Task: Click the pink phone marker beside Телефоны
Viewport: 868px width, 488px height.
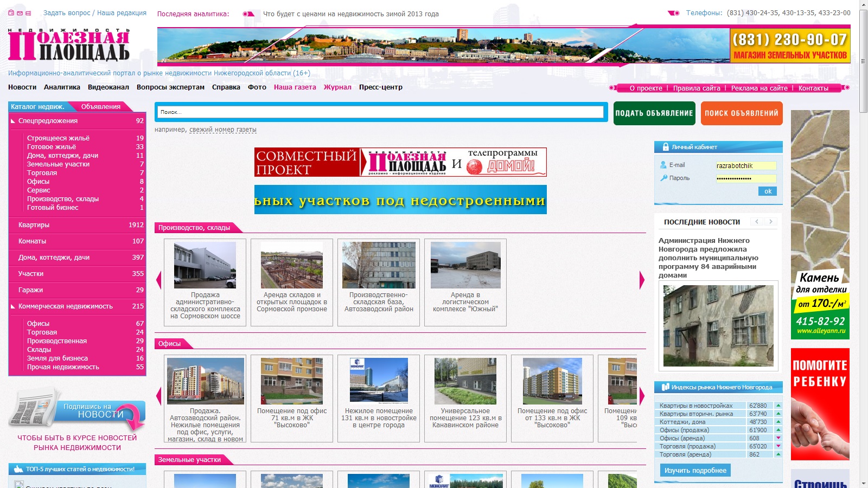Action: [x=673, y=13]
